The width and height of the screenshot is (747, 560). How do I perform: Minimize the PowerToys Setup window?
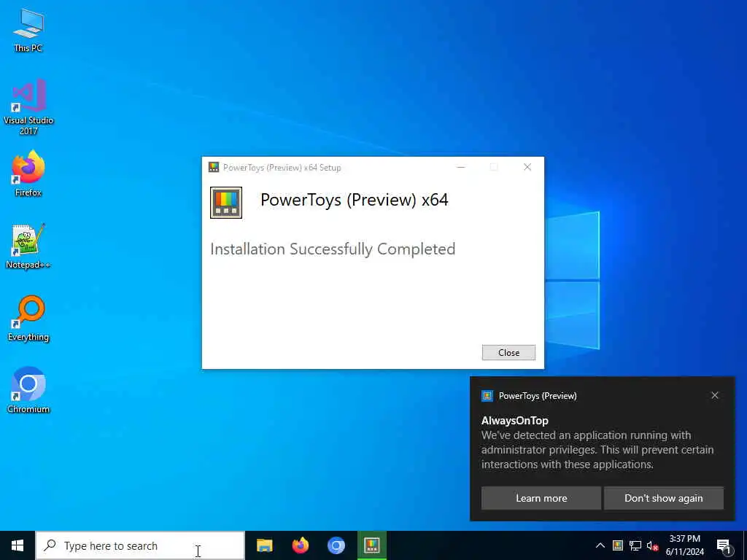pos(461,167)
